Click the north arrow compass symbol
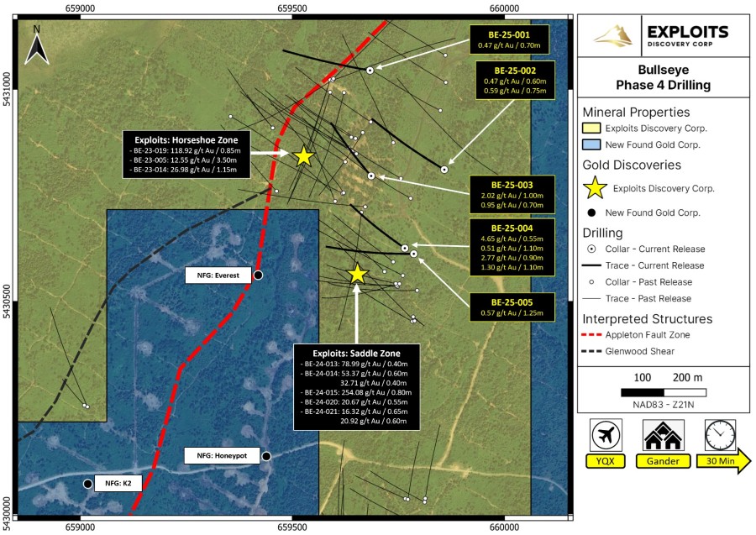Screen dimensions: 756x535 [x=37, y=46]
